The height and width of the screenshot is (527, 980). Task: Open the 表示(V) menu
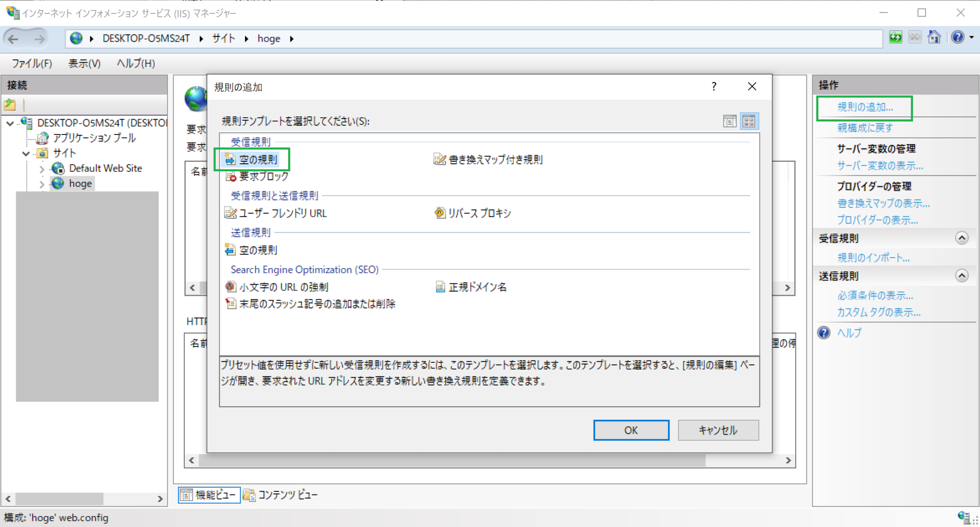pyautogui.click(x=84, y=63)
